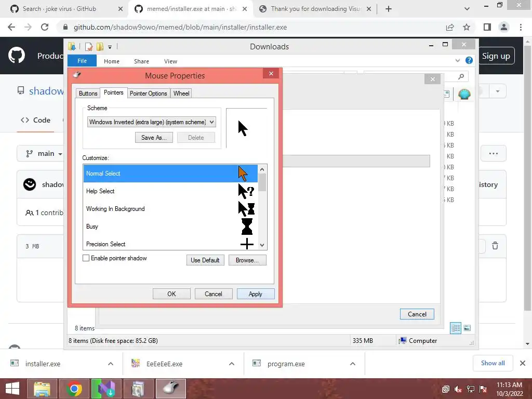
Task: Select the Busy pointer row
Action: pyautogui.click(x=170, y=227)
